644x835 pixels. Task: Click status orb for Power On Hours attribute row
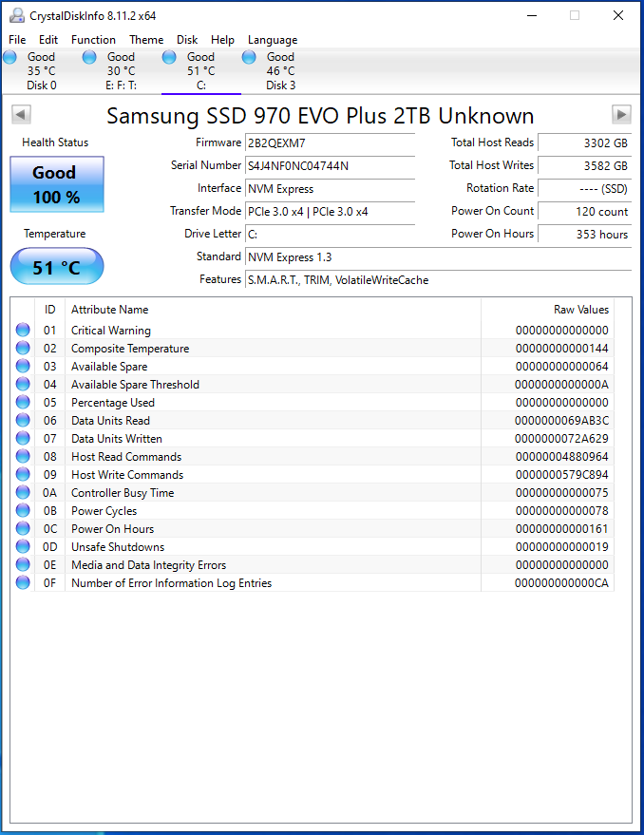pyautogui.click(x=23, y=529)
